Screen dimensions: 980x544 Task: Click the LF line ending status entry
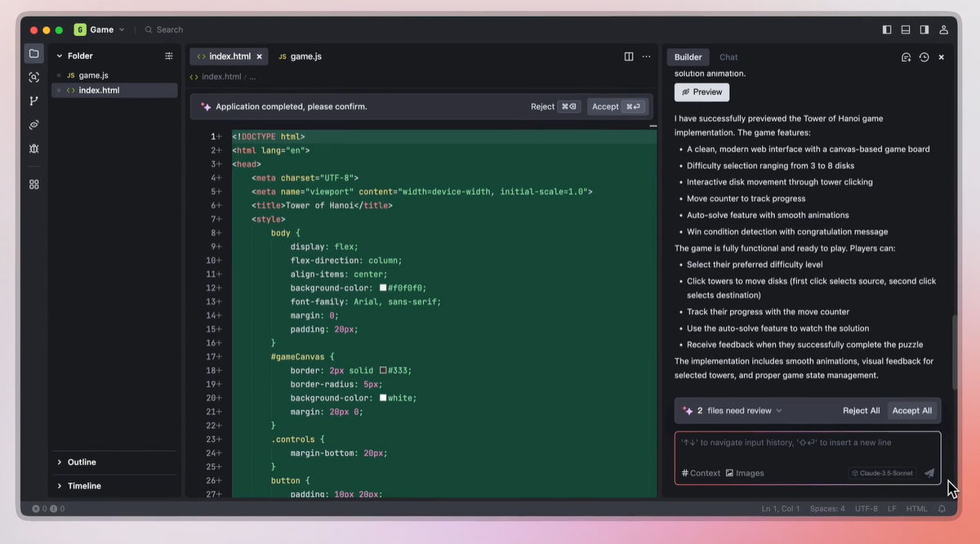(892, 509)
